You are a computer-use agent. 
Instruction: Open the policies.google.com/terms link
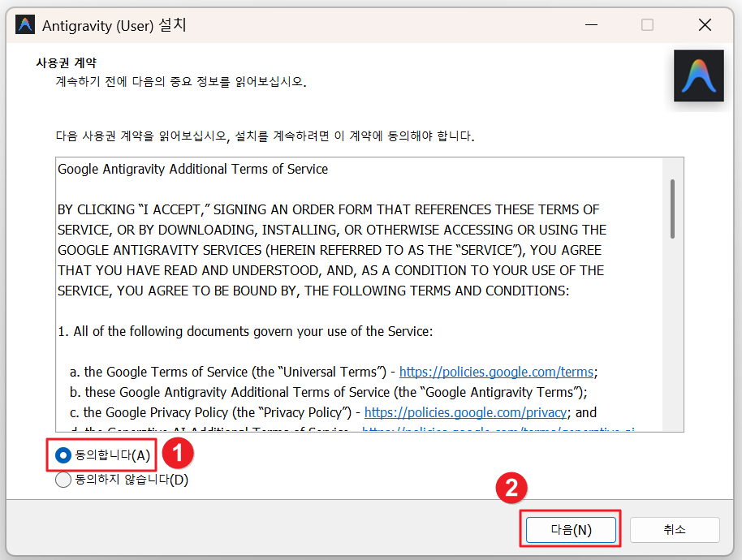496,373
